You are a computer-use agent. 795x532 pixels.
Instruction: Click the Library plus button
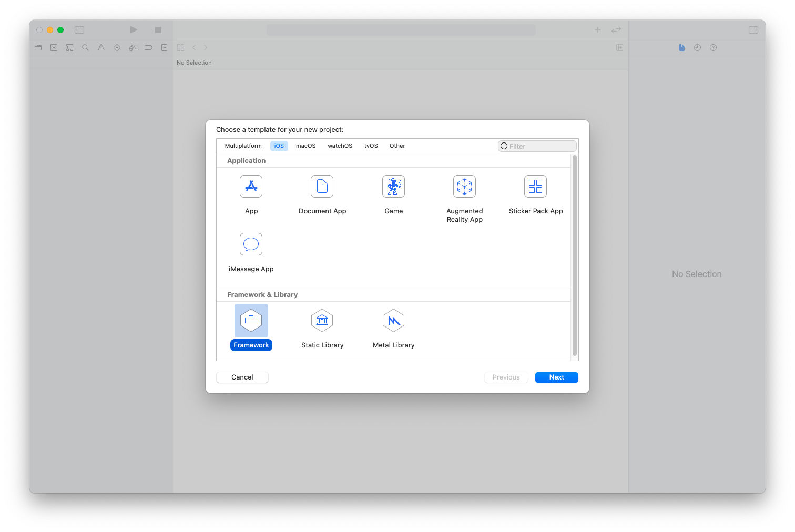tap(598, 30)
